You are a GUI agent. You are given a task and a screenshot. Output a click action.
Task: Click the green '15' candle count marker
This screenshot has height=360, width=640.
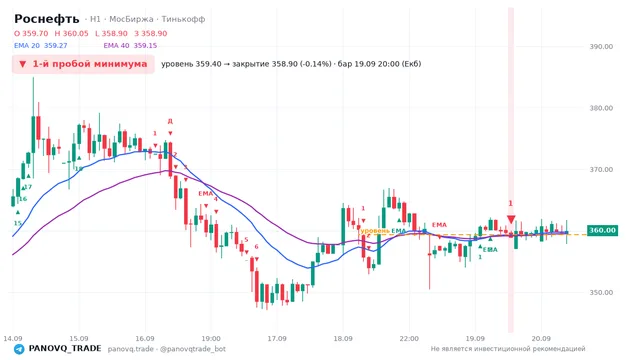[18, 223]
